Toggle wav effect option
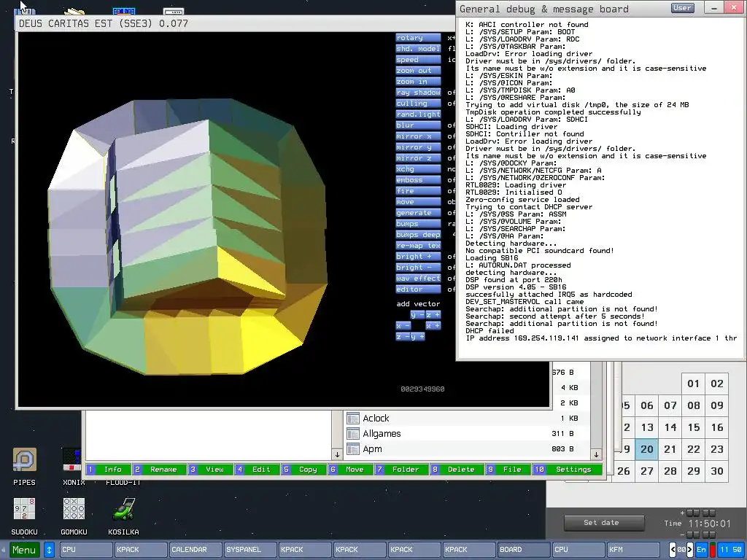Image resolution: width=747 pixels, height=560 pixels. (418, 279)
